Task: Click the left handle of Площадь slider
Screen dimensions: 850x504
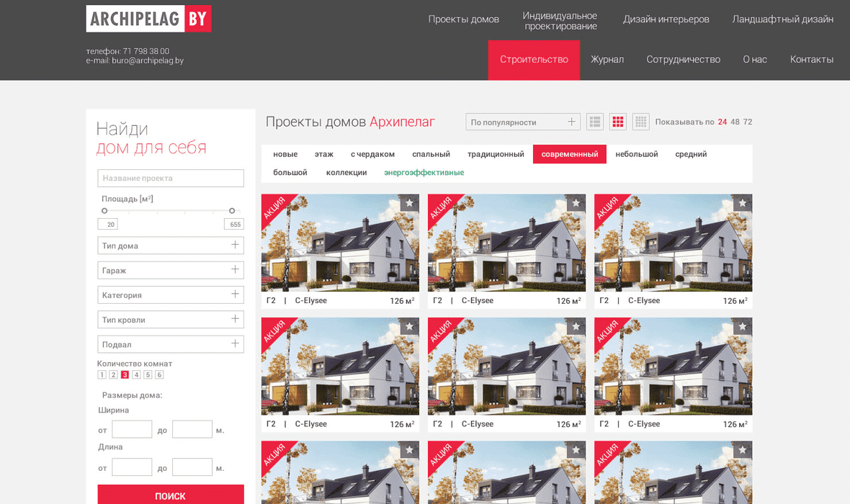Action: click(104, 211)
